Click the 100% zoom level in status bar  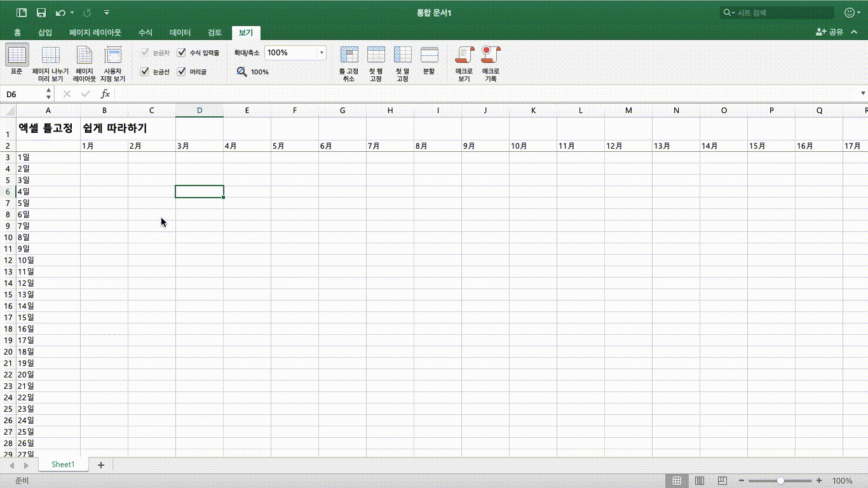[x=842, y=481]
